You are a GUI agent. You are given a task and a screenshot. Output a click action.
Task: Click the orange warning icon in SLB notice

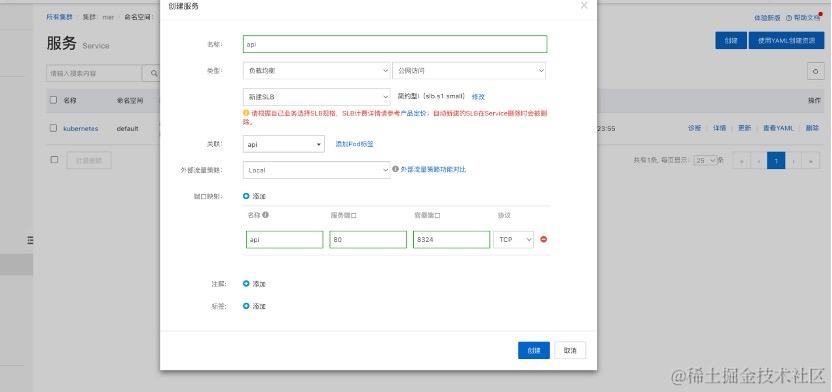coord(246,113)
